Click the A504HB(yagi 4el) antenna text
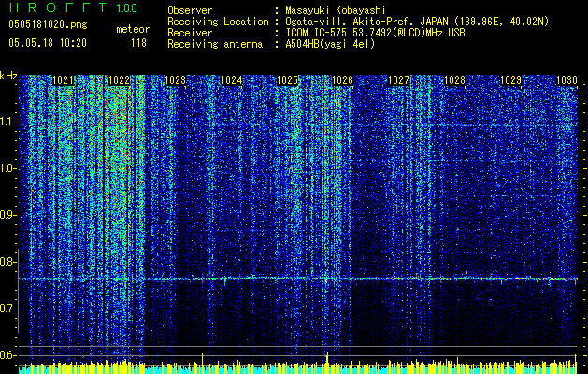 330,44
